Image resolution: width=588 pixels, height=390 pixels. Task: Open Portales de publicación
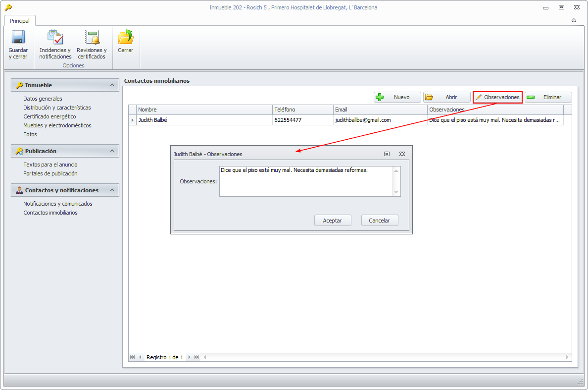coord(50,174)
